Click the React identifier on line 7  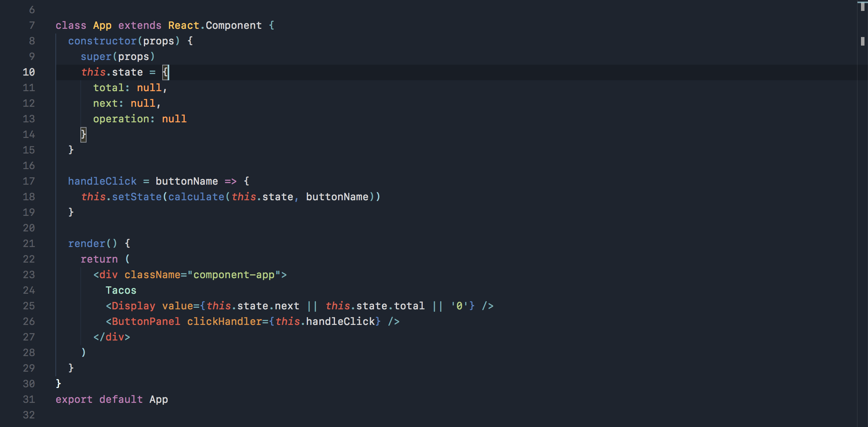coord(183,25)
